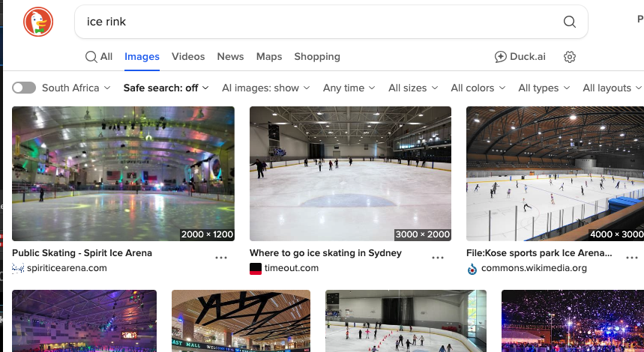The width and height of the screenshot is (644, 352).
Task: Open the settings gear icon
Action: 570,57
